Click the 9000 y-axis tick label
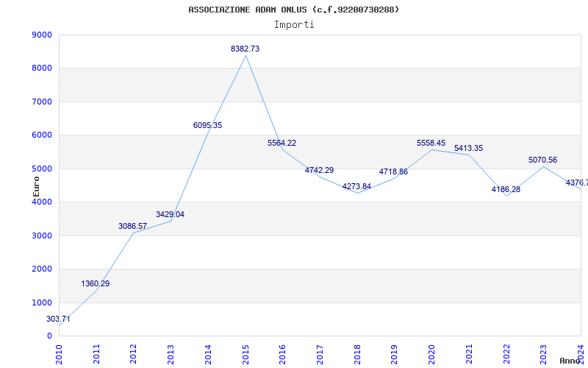Screen dimensions: 588x368 point(42,35)
